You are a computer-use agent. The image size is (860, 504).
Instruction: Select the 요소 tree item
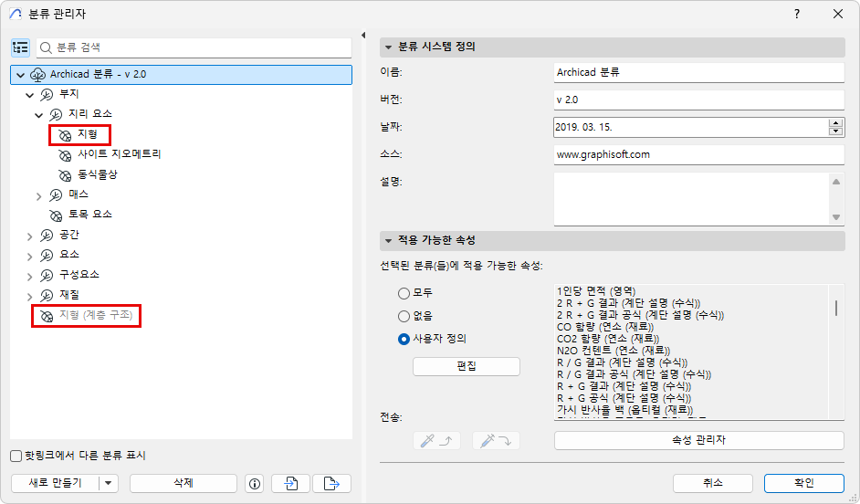69,255
